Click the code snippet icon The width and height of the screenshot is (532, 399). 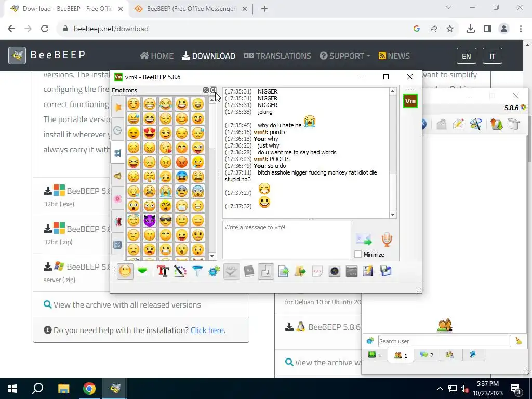(x=317, y=271)
